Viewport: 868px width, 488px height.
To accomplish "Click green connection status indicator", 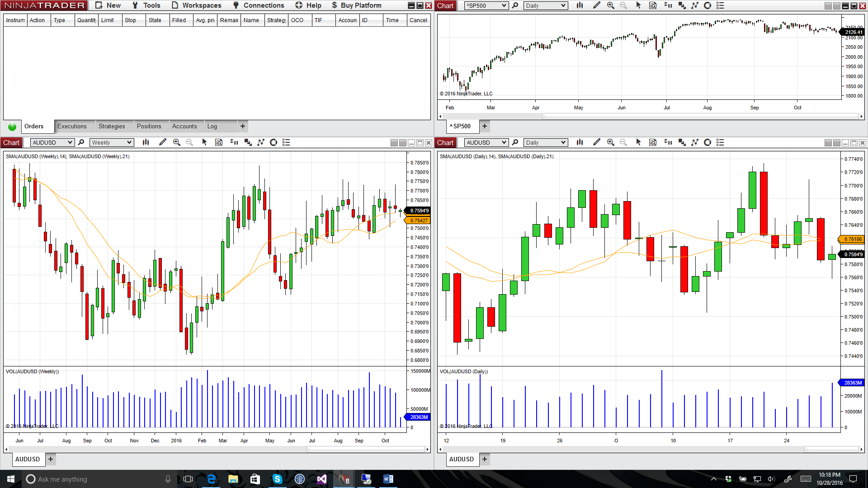I will [x=12, y=127].
